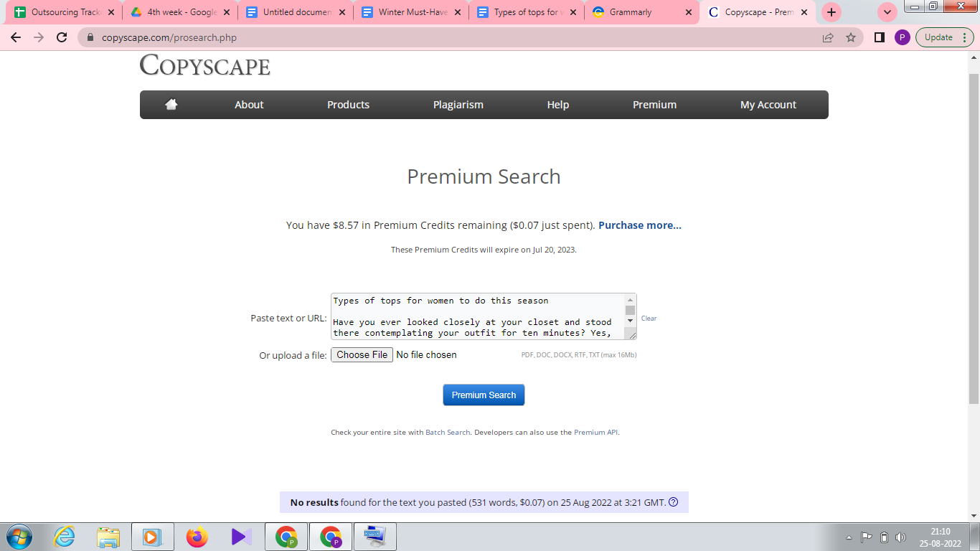The height and width of the screenshot is (551, 980).
Task: Open the purple P profile avatar
Action: pyautogui.click(x=902, y=37)
